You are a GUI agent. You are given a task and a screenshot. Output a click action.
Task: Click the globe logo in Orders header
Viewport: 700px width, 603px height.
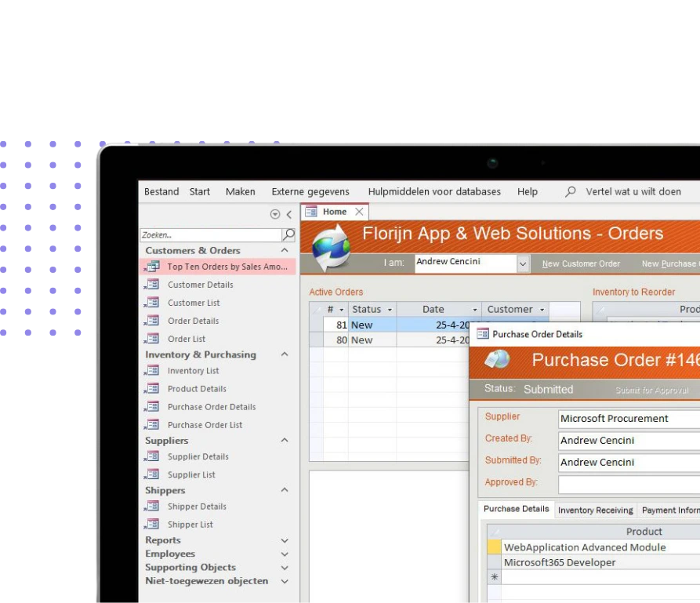331,246
